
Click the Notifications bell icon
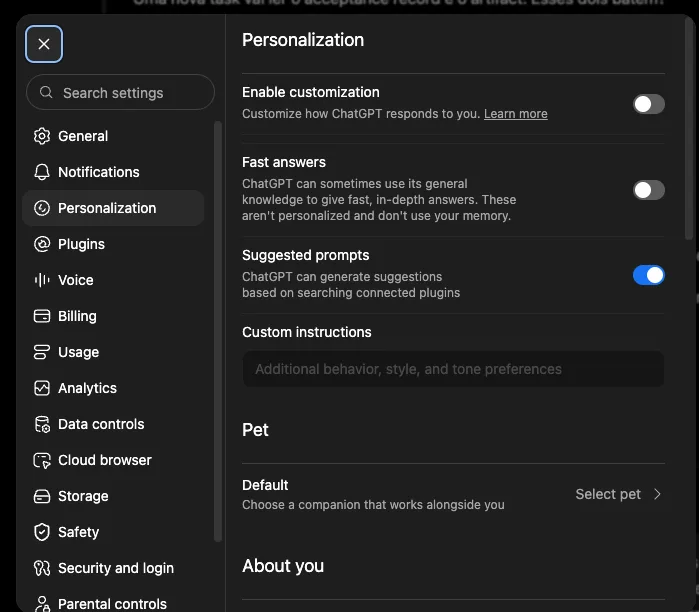pyautogui.click(x=42, y=172)
